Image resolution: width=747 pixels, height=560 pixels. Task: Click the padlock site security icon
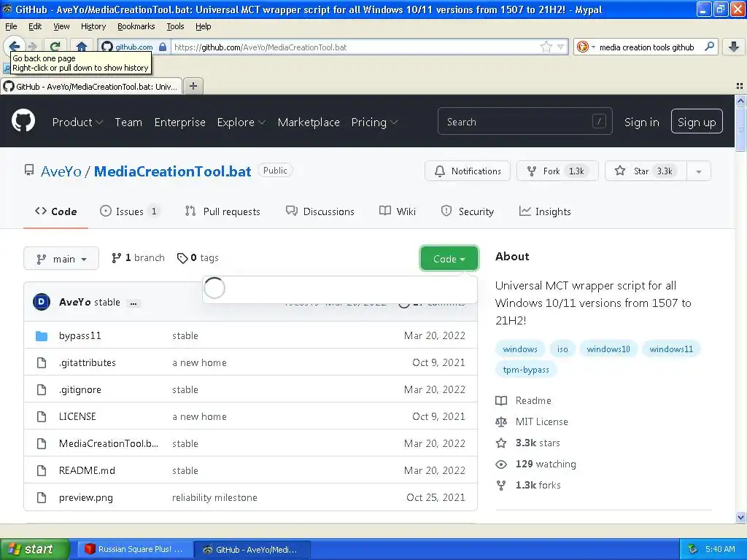click(163, 47)
